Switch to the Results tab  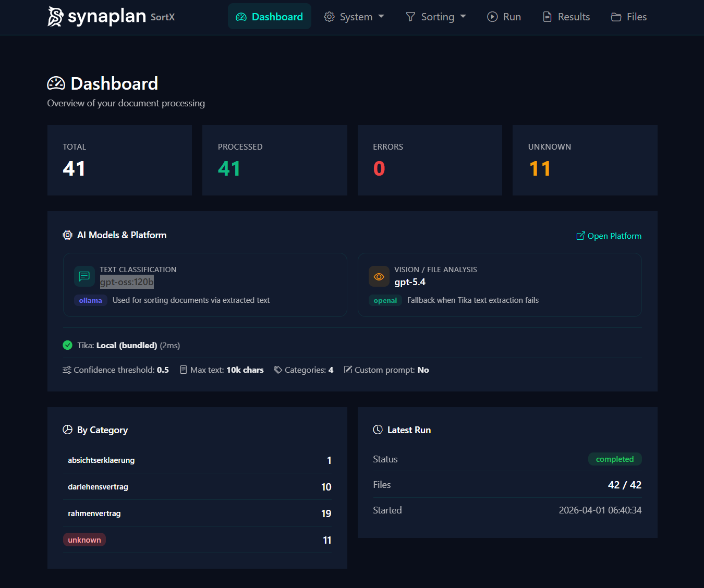click(566, 17)
